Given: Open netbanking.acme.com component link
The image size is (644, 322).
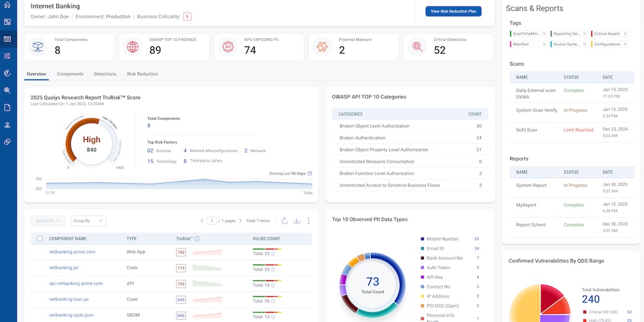Looking at the screenshot, I should tap(72, 252).
